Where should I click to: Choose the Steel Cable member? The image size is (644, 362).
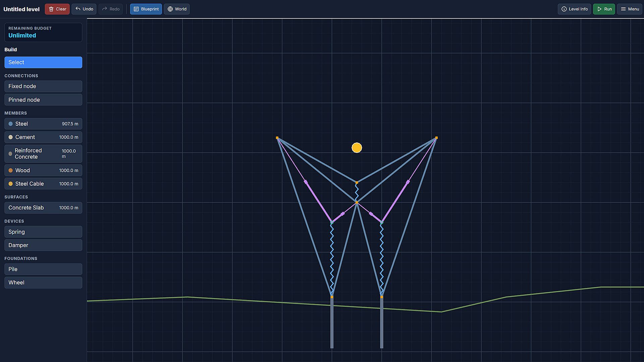[43, 184]
